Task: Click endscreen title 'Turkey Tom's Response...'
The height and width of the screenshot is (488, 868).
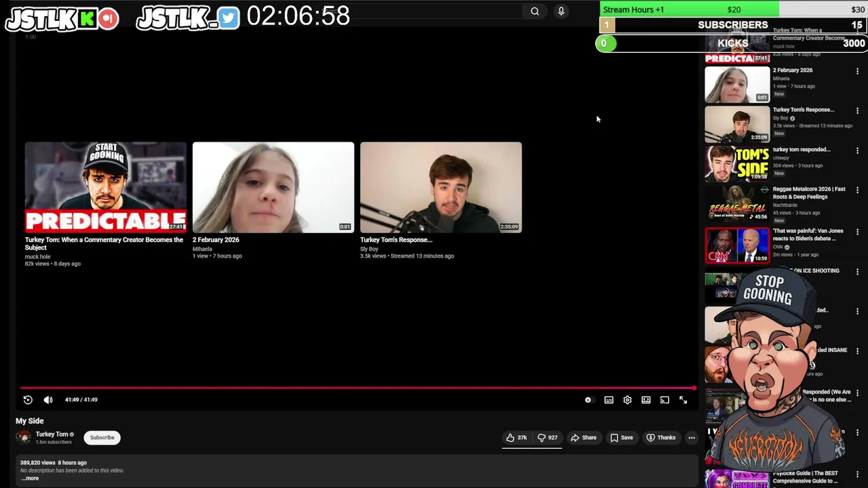Action: click(x=396, y=240)
